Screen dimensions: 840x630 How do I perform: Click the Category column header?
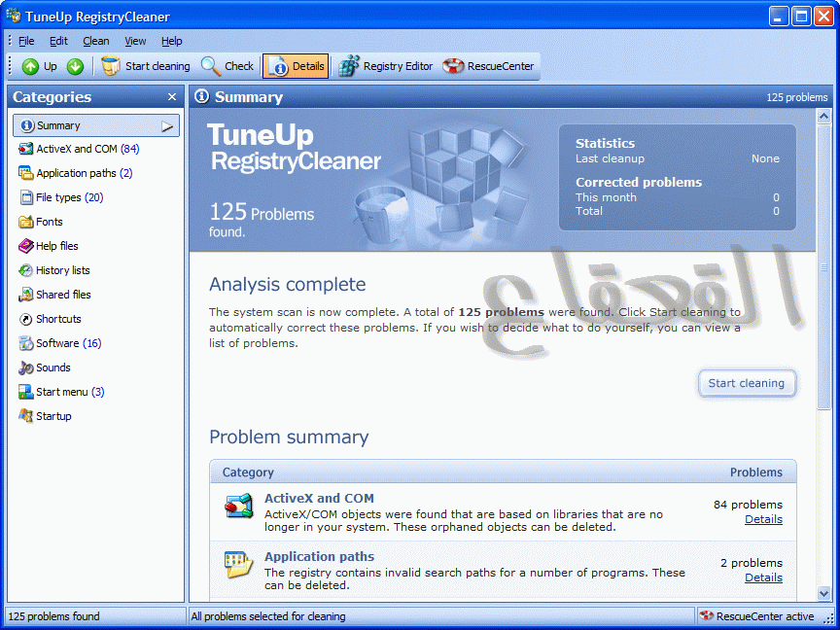pyautogui.click(x=248, y=472)
